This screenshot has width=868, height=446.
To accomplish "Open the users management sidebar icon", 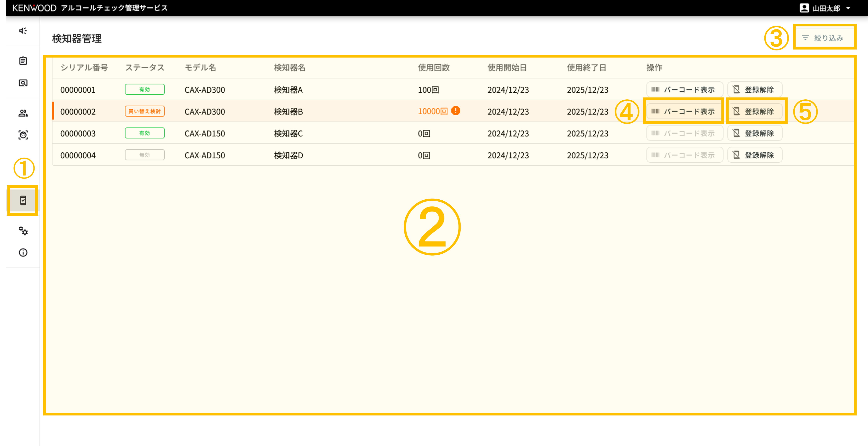I will 23,113.
